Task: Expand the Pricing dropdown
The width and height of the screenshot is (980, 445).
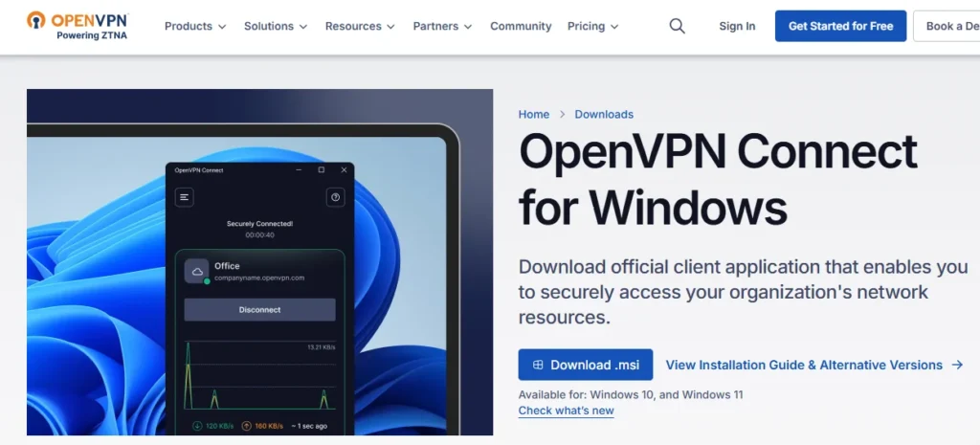Action: (592, 26)
